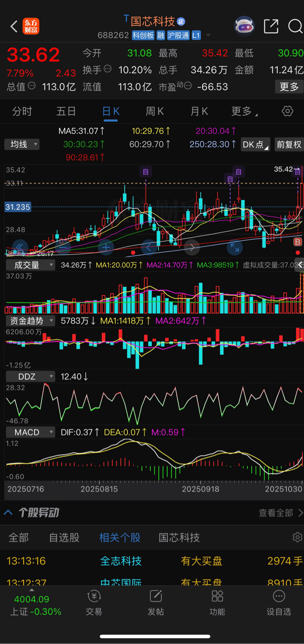Toggle the DK点 indicator
304x644 pixels.
pos(255,144)
